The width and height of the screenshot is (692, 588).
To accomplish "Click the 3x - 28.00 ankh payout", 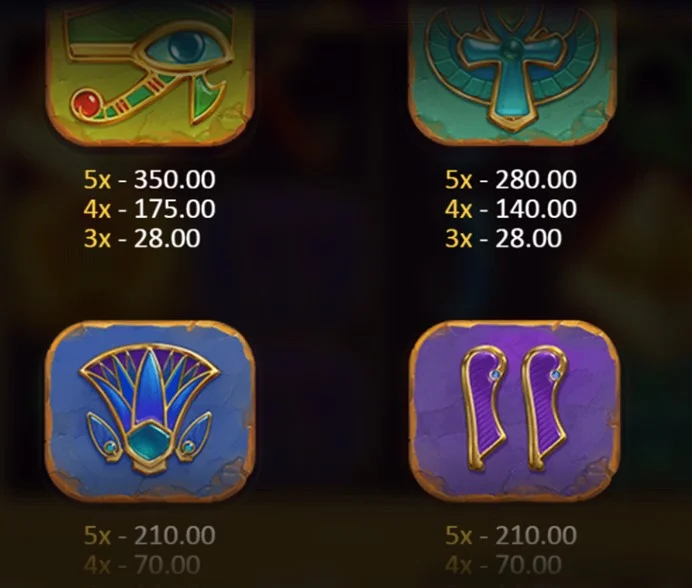I will tap(503, 238).
